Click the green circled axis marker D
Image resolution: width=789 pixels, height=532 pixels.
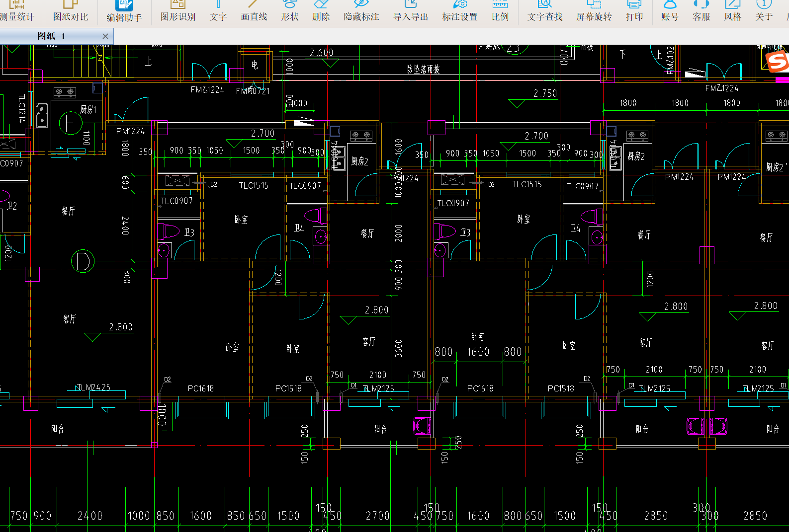83,261
